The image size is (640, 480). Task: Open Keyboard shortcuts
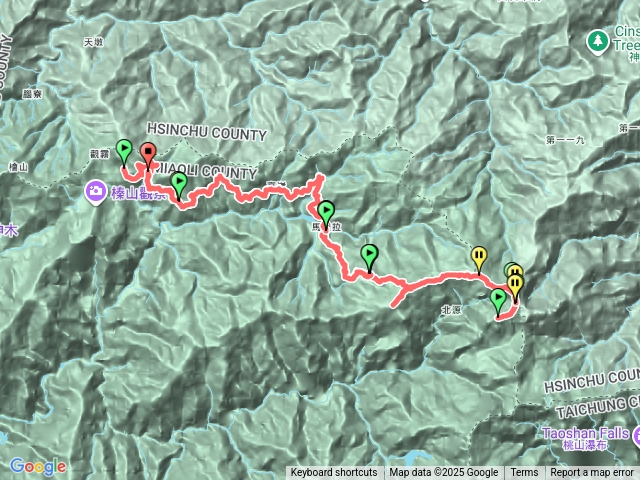pos(334,473)
